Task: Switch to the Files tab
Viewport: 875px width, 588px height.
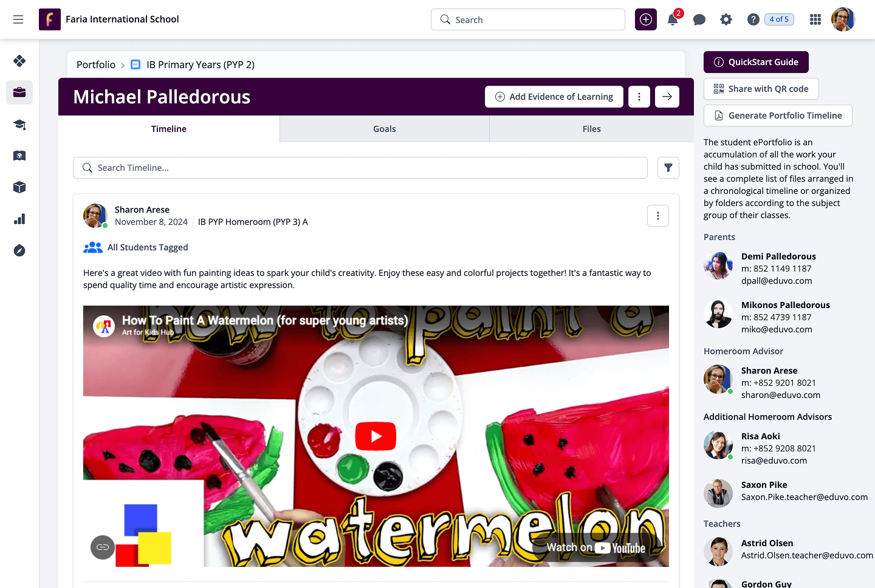Action: click(x=592, y=129)
